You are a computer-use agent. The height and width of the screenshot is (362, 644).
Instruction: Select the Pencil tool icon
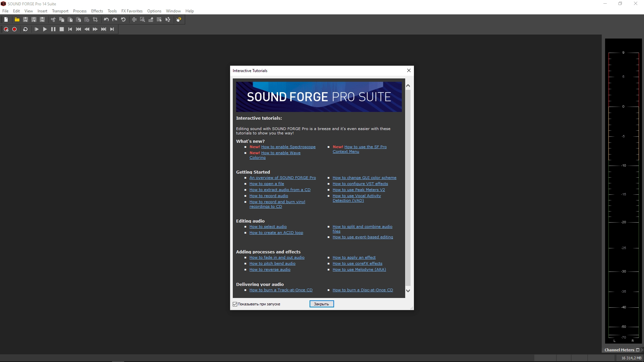coord(151,19)
